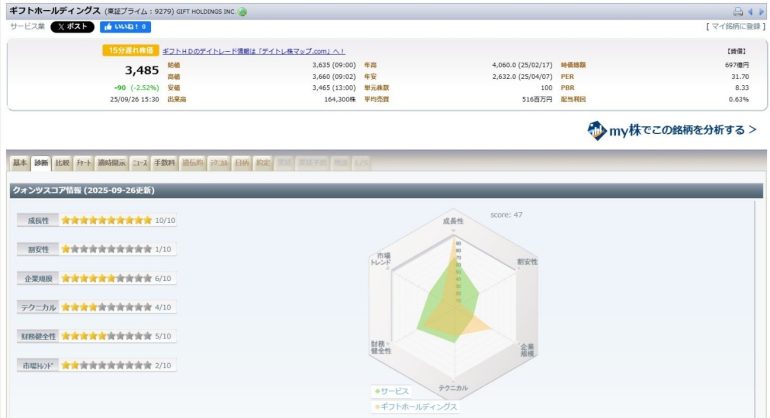Click the printer icon at top right

click(x=738, y=12)
